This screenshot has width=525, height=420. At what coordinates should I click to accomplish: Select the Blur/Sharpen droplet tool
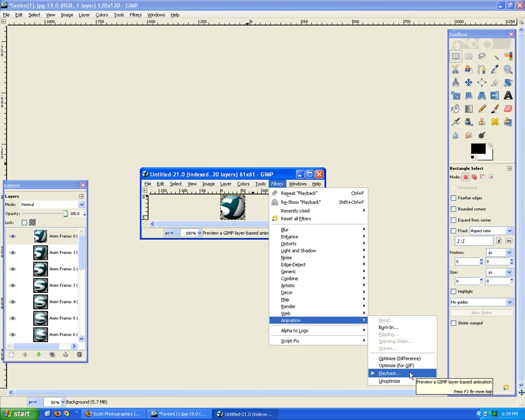455,135
